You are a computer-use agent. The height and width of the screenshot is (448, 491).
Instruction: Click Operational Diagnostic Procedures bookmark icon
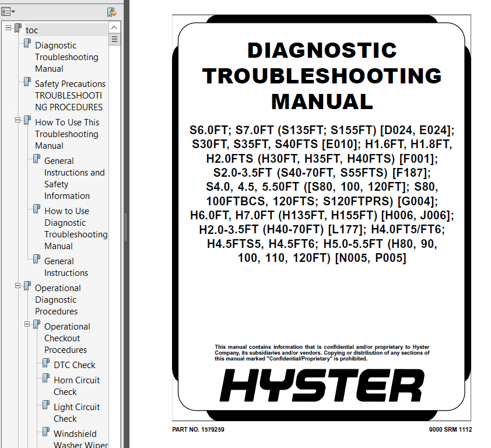point(27,286)
